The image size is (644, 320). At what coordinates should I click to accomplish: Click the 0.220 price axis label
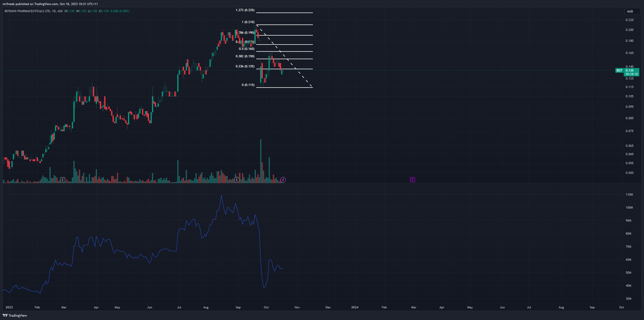pos(629,20)
